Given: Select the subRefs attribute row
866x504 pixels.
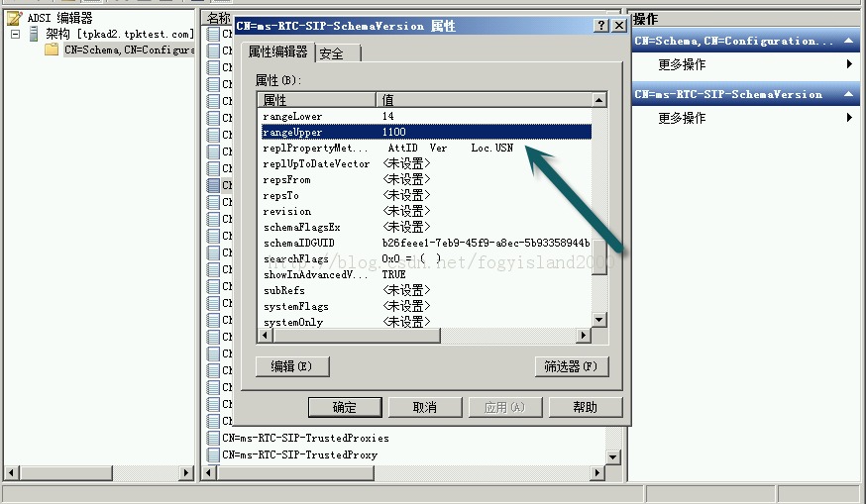Looking at the screenshot, I should 425,290.
